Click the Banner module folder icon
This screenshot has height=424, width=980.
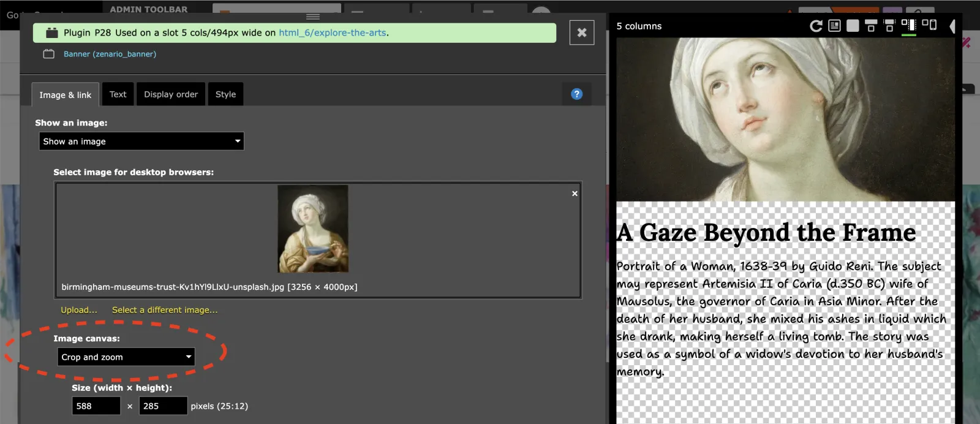click(x=49, y=54)
